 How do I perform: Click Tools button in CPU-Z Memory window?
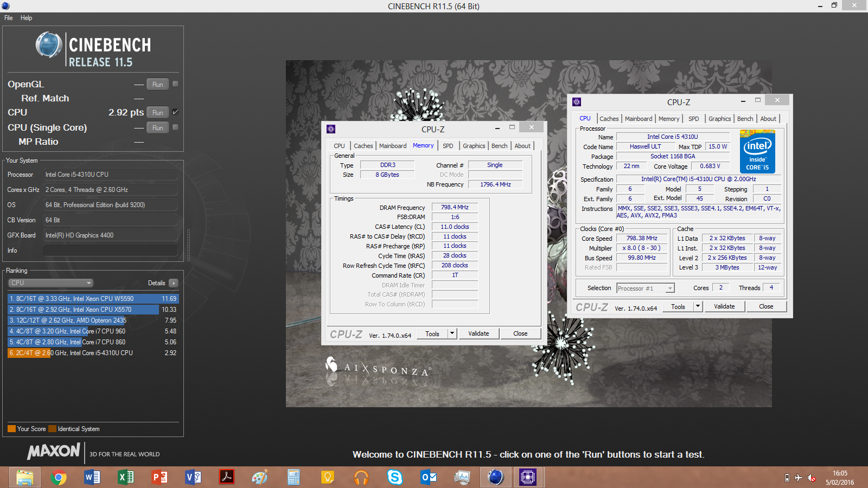(x=432, y=333)
